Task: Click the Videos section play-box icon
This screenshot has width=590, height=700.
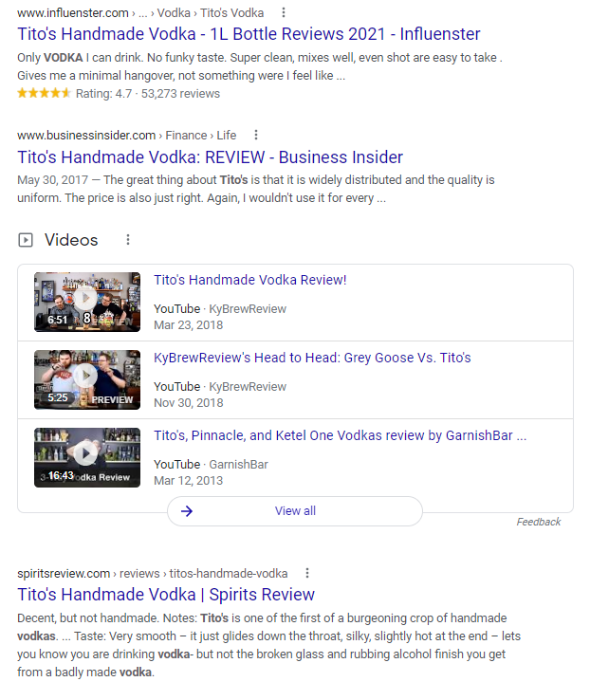Action: tap(26, 240)
